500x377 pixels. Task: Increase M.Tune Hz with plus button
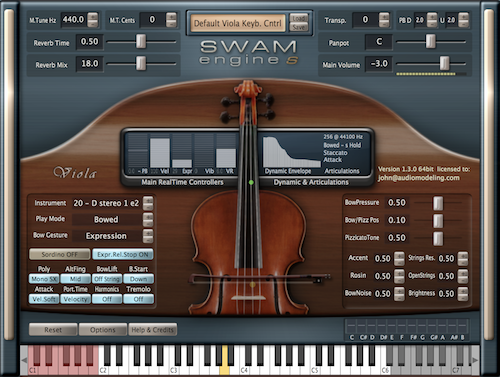click(93, 17)
